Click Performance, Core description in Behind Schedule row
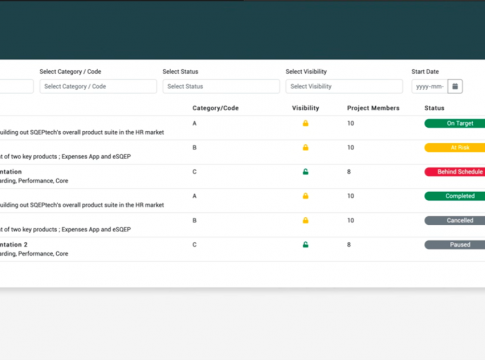The image size is (485, 360). click(34, 181)
